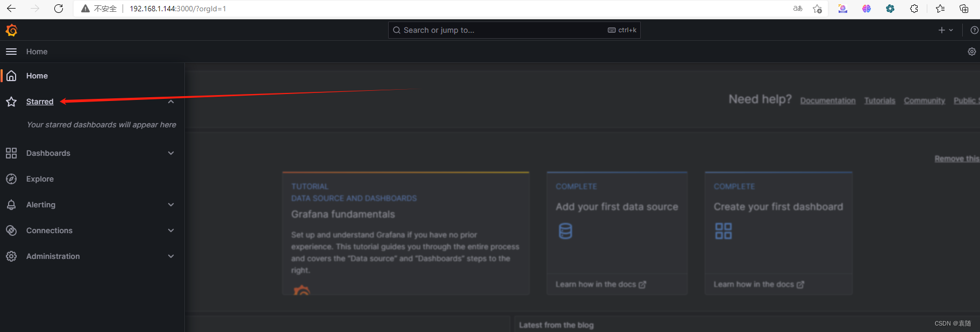The height and width of the screenshot is (332, 980).
Task: Click the browser translate icon
Action: click(x=798, y=9)
